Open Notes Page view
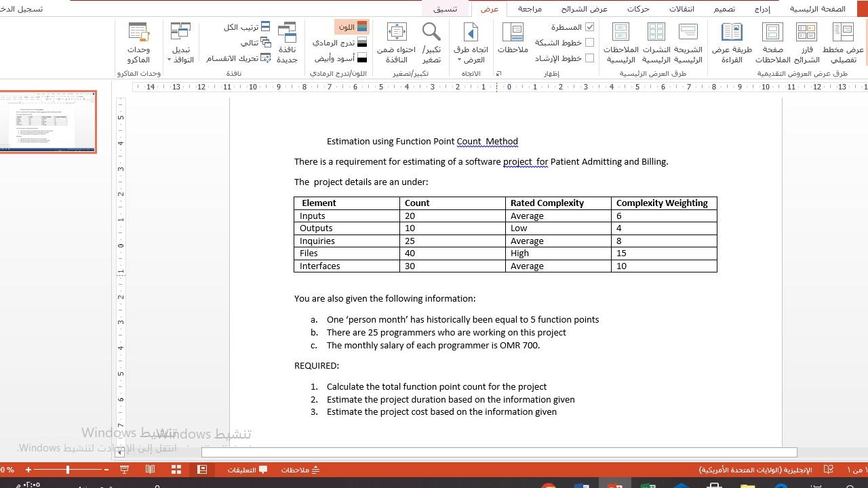This screenshot has width=868, height=488. (772, 41)
